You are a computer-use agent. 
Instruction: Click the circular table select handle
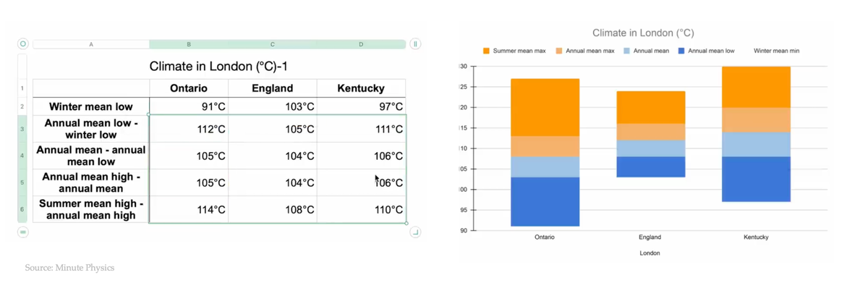[x=22, y=44]
